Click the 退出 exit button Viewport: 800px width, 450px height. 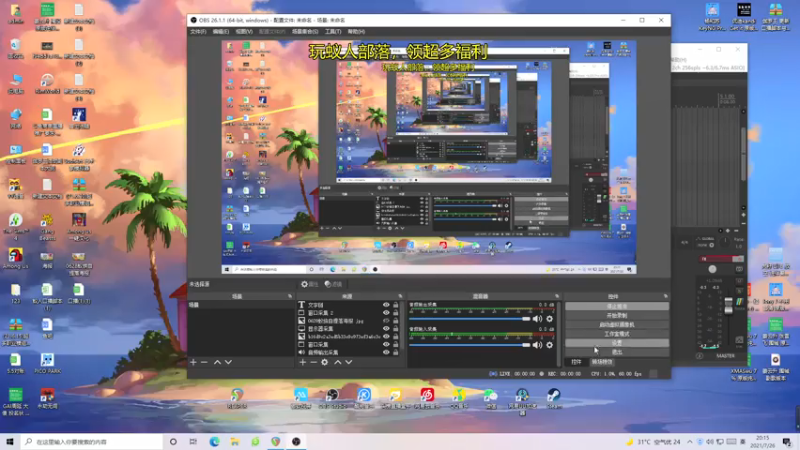pyautogui.click(x=617, y=352)
